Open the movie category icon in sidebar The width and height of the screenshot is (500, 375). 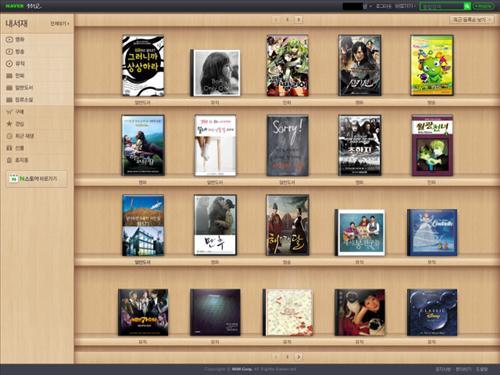9,40
